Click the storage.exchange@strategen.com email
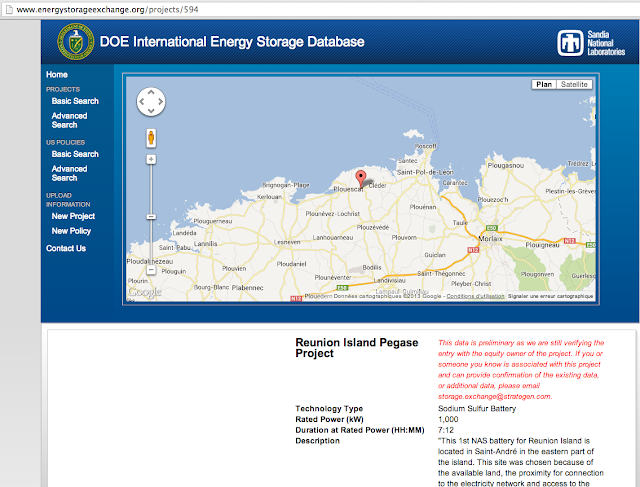The image size is (640, 487). 494,396
